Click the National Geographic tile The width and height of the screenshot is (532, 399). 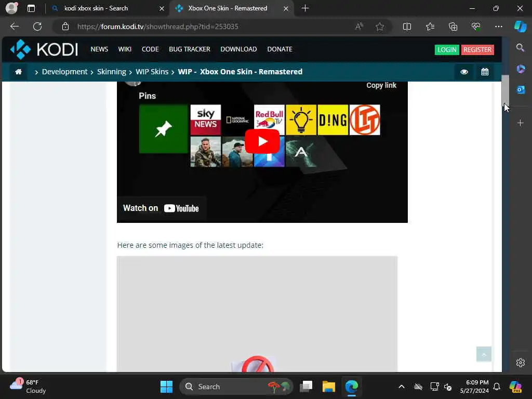pyautogui.click(x=237, y=119)
